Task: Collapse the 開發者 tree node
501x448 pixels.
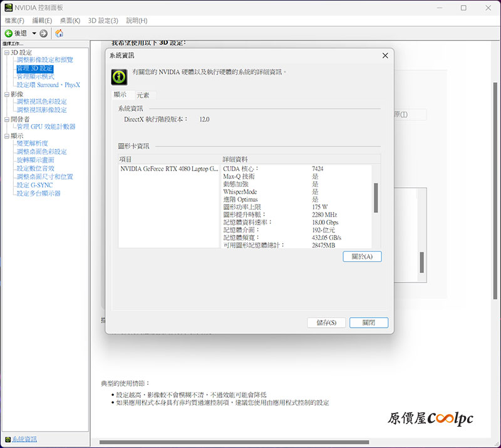Action: coord(7,120)
